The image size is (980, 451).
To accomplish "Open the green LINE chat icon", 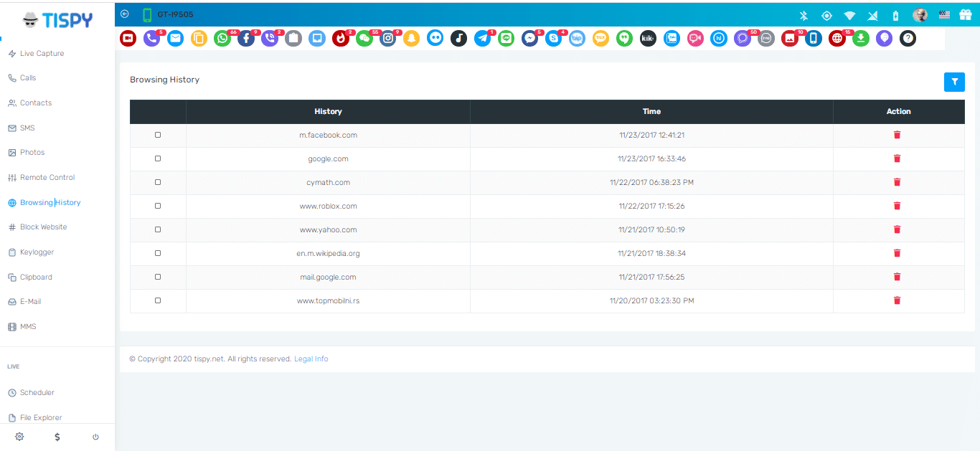I will point(507,39).
